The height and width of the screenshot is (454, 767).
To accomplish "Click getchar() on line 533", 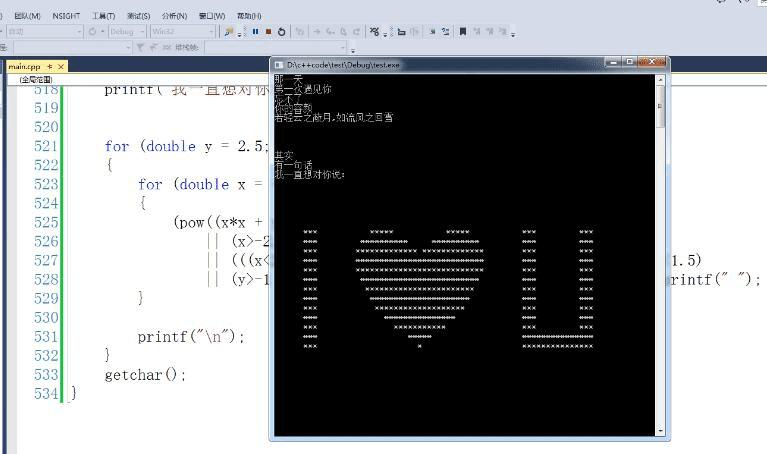I will coord(145,375).
